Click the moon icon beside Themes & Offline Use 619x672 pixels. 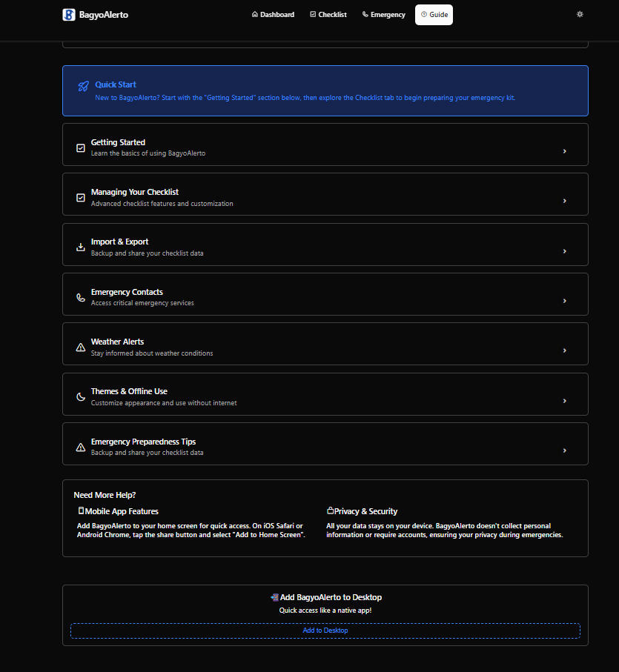click(x=81, y=397)
